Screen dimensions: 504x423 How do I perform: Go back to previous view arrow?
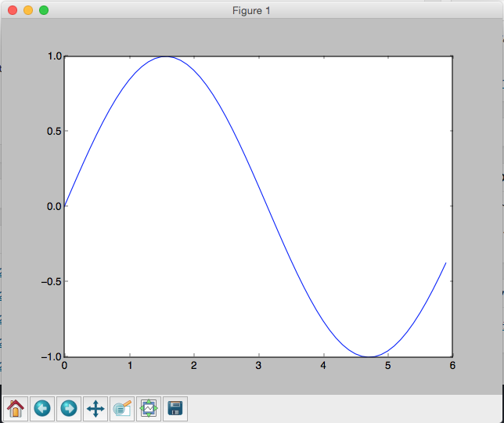[x=42, y=408]
